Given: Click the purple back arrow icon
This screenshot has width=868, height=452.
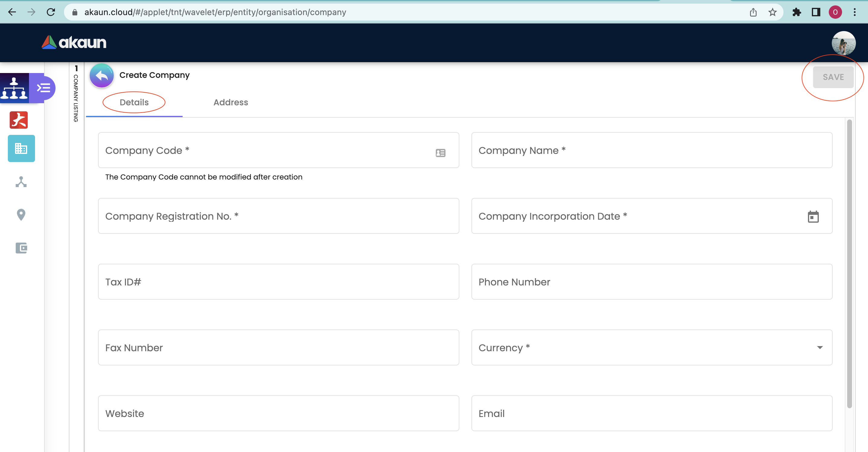Looking at the screenshot, I should pyautogui.click(x=101, y=75).
